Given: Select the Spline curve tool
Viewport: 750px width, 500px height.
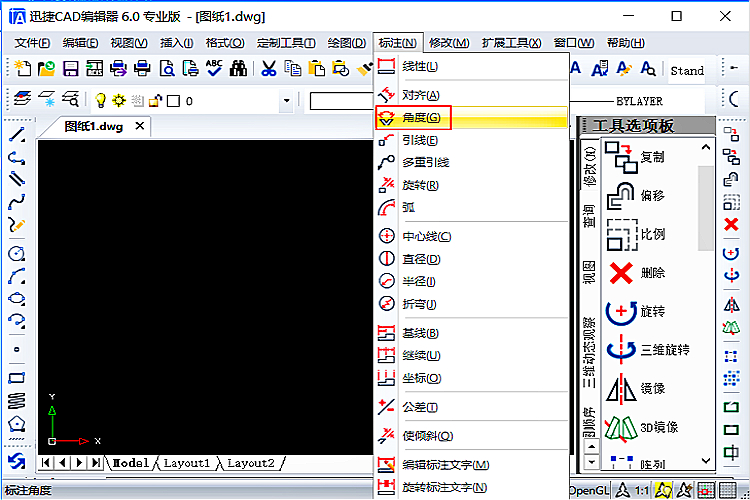Looking at the screenshot, I should [x=17, y=201].
